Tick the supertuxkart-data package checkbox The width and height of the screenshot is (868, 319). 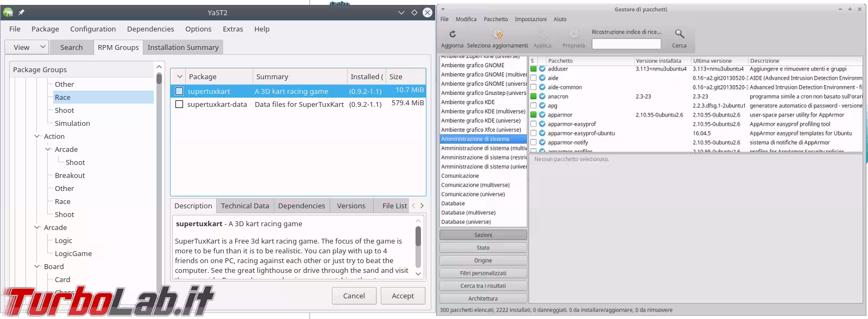click(179, 104)
